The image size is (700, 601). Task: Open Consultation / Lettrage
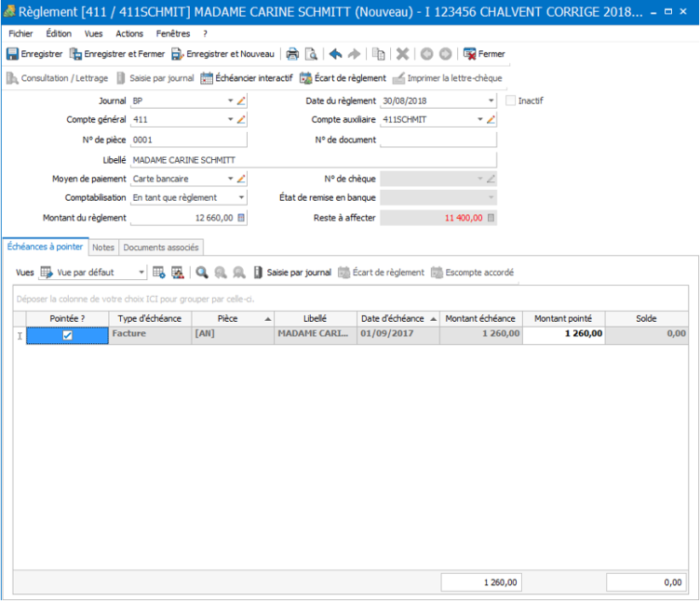(x=57, y=78)
